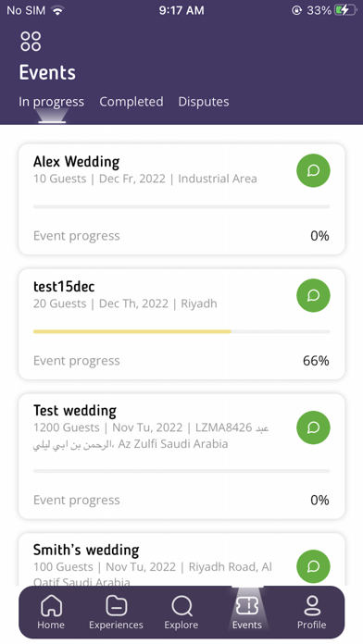Viewport: 363px width, 644px height.
Task: Tap the battery indicator in status bar
Action: click(x=345, y=10)
